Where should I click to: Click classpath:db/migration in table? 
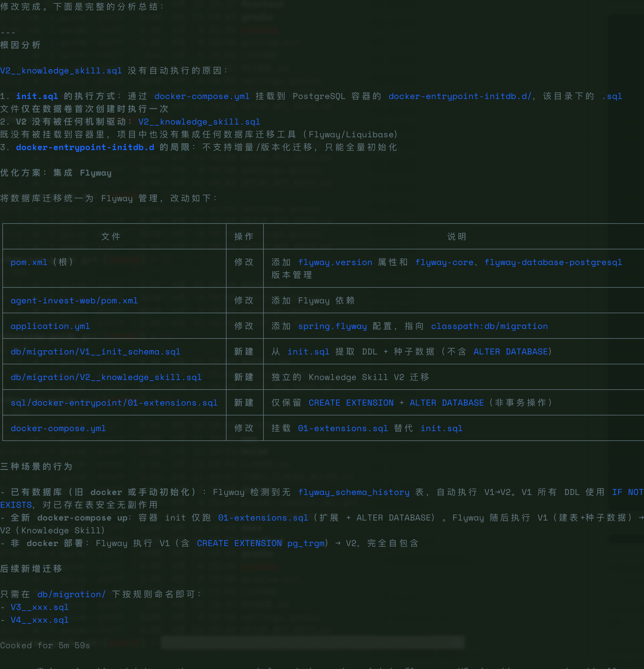tap(489, 326)
